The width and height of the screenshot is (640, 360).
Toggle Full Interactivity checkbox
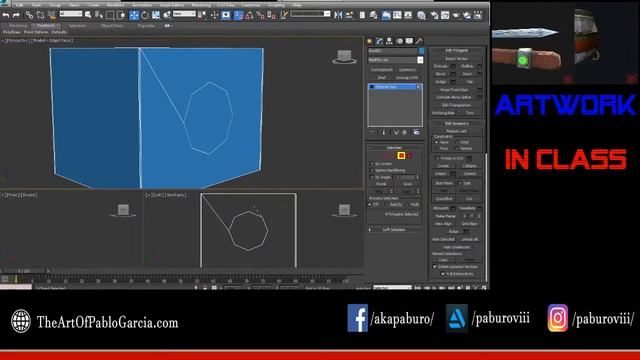tap(443, 274)
